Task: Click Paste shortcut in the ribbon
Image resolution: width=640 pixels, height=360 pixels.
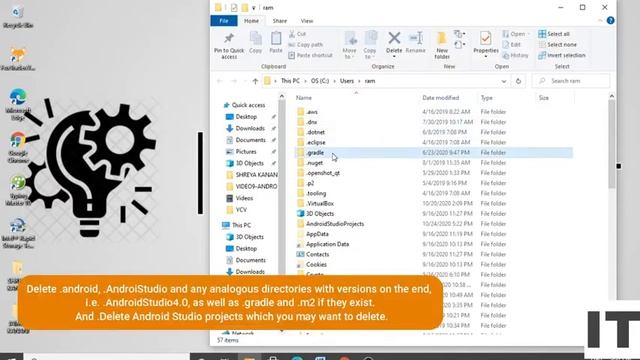Action: point(310,55)
